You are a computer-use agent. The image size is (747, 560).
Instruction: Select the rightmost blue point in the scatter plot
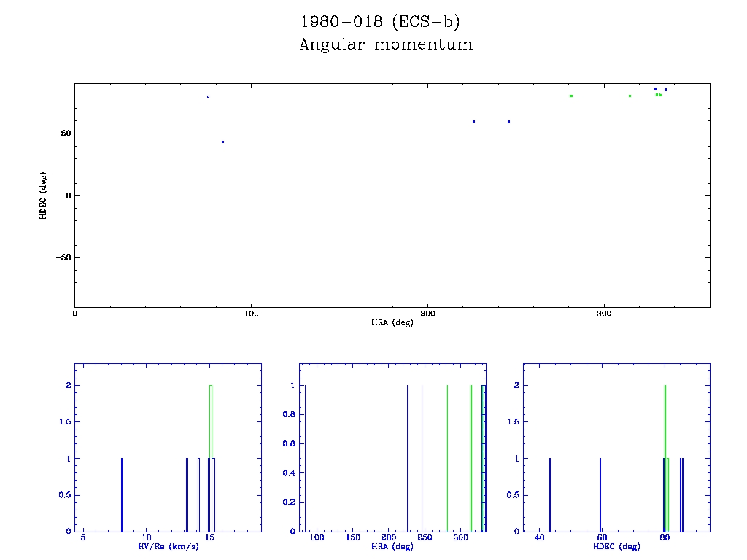point(665,90)
